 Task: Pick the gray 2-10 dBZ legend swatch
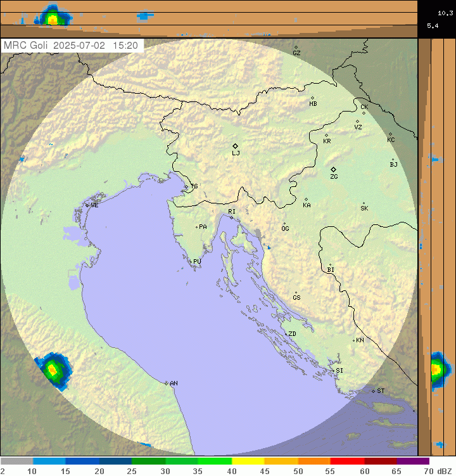(16, 461)
